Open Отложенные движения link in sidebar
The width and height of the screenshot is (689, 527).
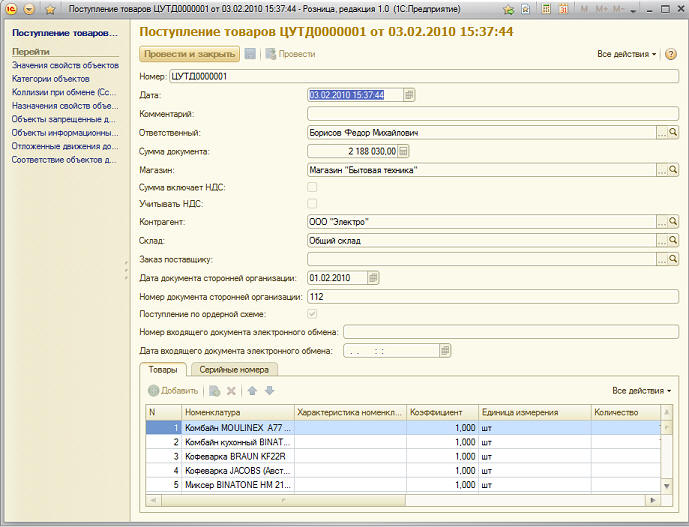[x=65, y=146]
